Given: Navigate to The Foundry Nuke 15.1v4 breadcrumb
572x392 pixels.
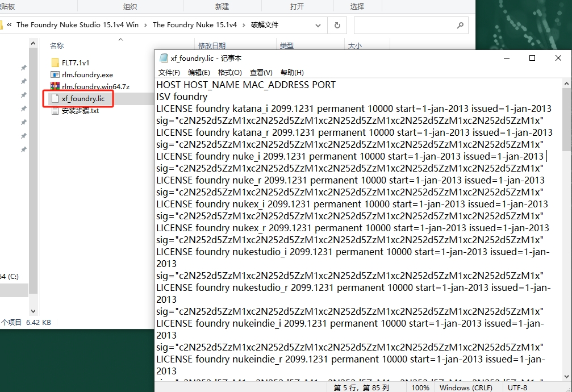Looking at the screenshot, I should pyautogui.click(x=195, y=25).
